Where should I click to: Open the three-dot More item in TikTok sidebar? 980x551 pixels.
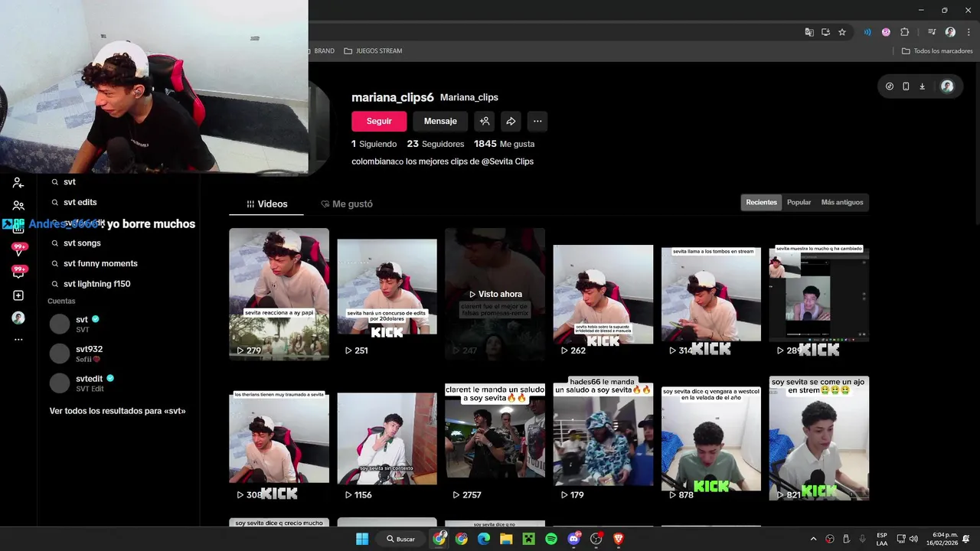[18, 339]
